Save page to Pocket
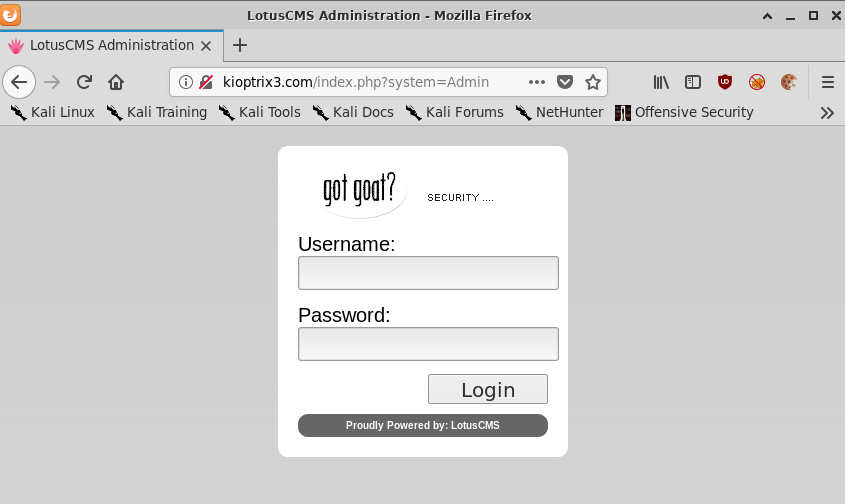Viewport: 845px width, 504px height. [x=565, y=82]
